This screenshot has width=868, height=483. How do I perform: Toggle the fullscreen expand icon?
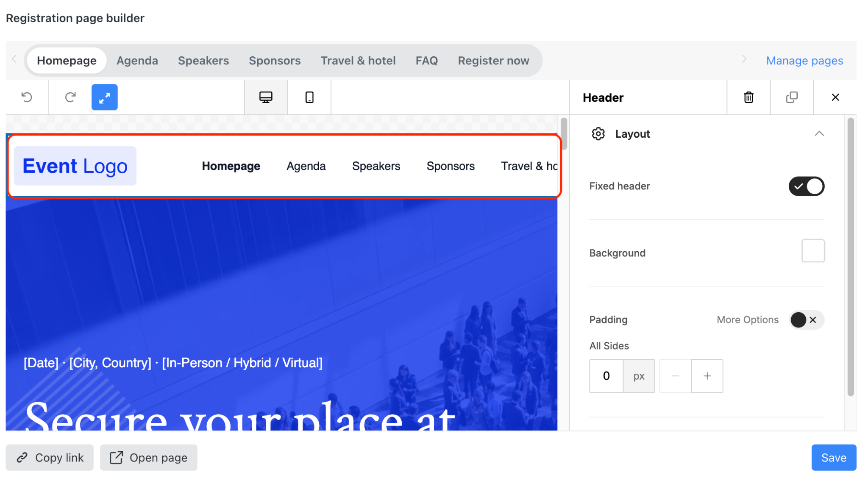point(105,97)
